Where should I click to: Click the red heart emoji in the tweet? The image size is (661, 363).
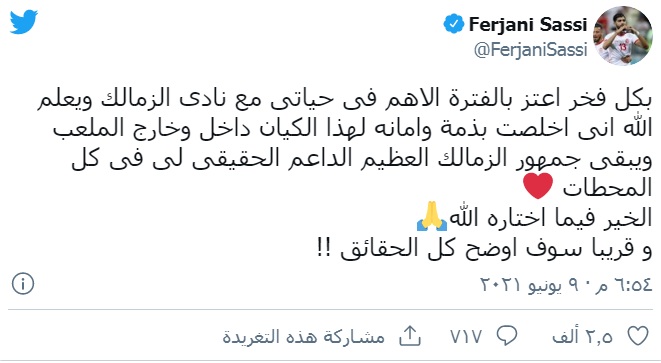pos(538,186)
